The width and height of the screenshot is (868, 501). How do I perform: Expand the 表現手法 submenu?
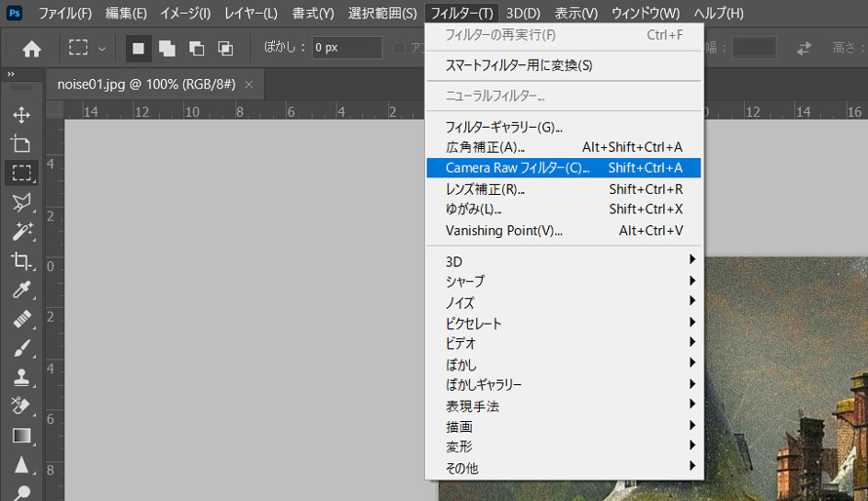coord(564,405)
